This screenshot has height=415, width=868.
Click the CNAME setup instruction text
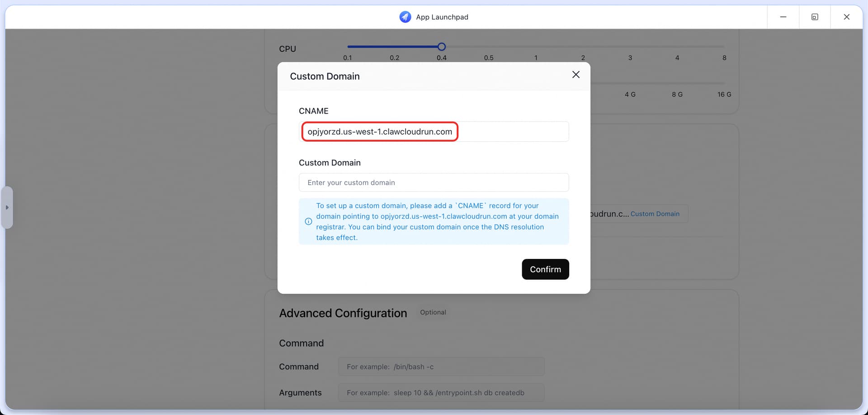437,221
